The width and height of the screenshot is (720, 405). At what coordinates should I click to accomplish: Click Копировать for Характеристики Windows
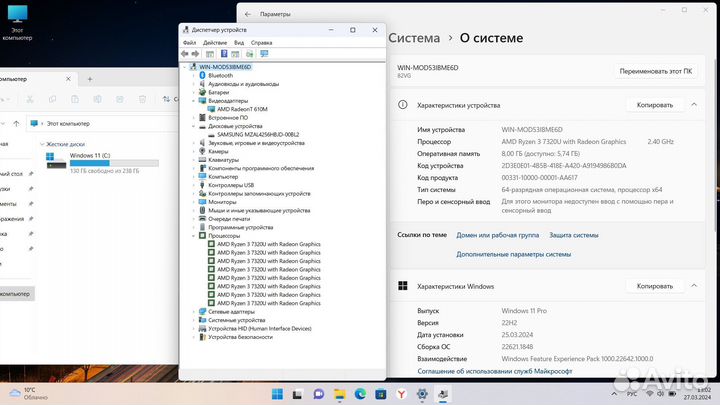click(x=654, y=286)
